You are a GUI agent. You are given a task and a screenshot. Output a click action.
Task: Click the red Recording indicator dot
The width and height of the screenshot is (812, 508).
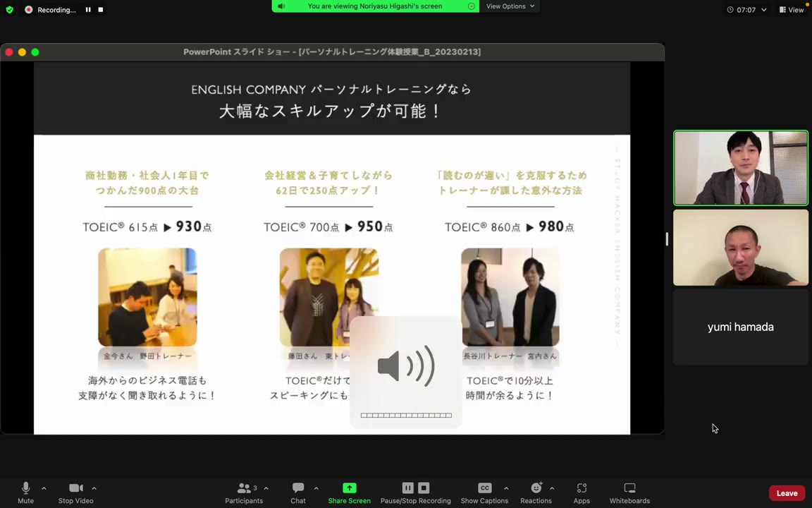pyautogui.click(x=28, y=9)
